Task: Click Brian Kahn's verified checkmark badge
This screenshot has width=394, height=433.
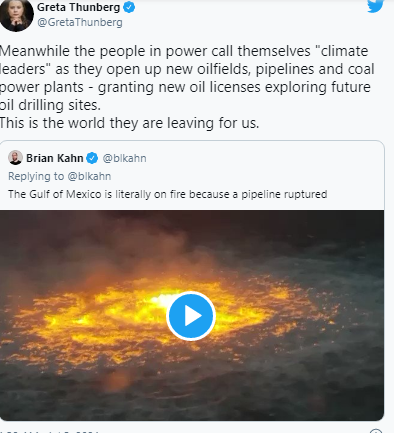Action: [92, 158]
